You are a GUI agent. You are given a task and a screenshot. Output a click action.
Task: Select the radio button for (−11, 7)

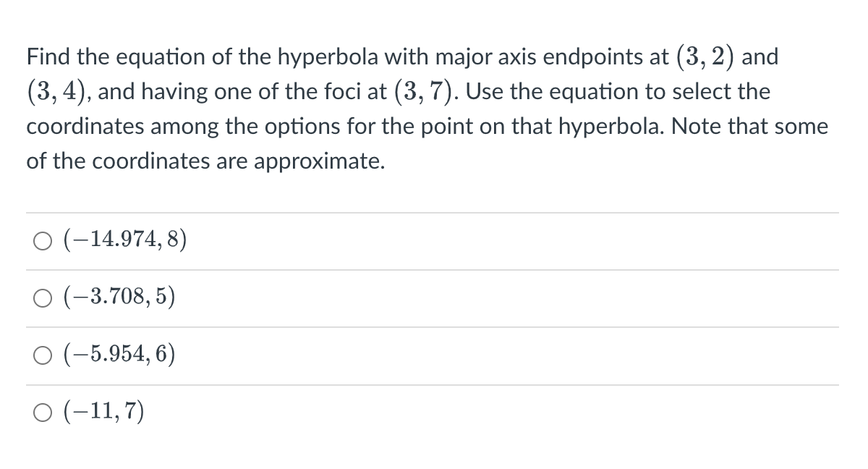point(42,413)
